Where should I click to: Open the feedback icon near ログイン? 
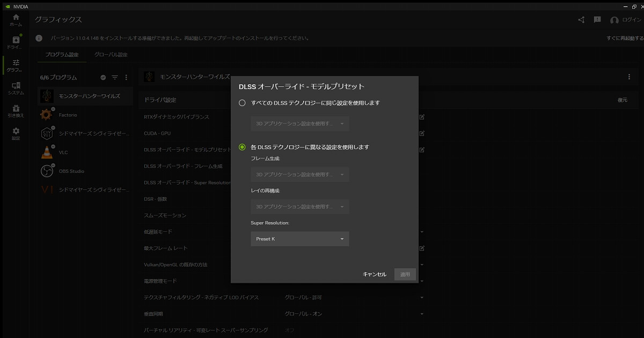(596, 19)
